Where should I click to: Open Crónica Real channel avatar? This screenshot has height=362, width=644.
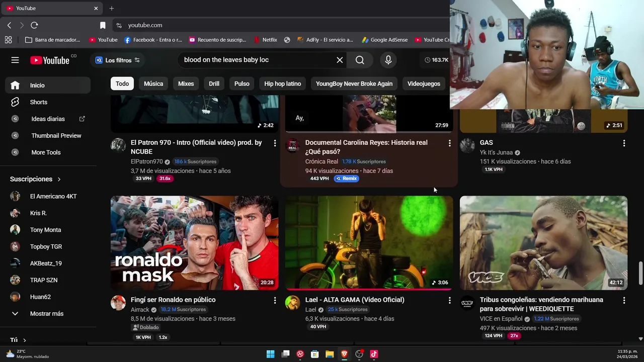click(x=292, y=145)
